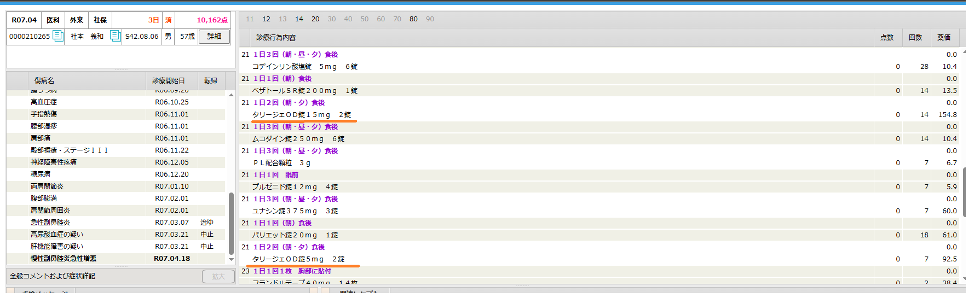Select category tab 14

pos(299,19)
